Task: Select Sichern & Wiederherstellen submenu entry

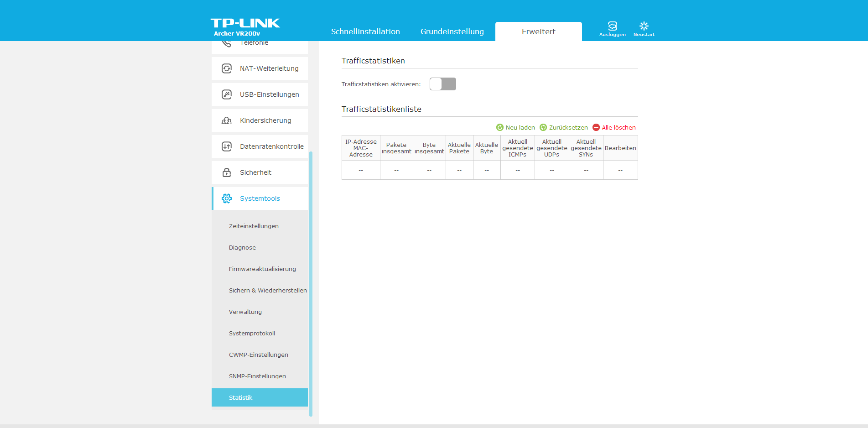Action: (x=268, y=291)
